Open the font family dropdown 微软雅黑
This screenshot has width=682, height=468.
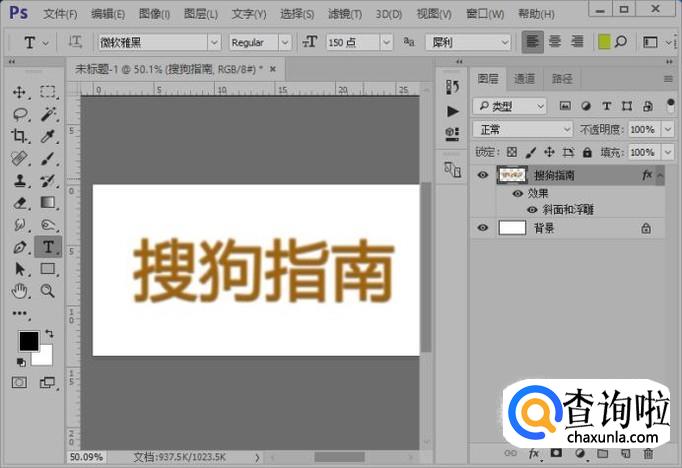tap(214, 43)
